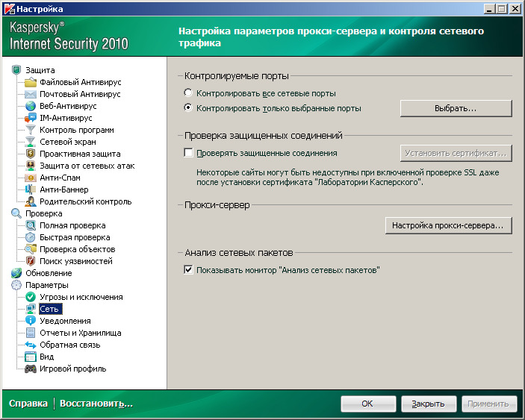The image size is (525, 420).
Task: Uncheck Показывать монитор Анализ сетевых пакетов
Action: tap(188, 270)
